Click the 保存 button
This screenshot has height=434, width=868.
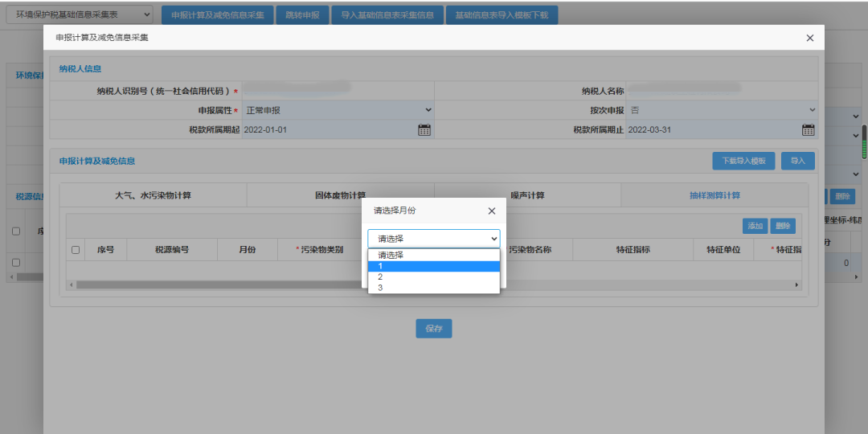click(x=434, y=329)
